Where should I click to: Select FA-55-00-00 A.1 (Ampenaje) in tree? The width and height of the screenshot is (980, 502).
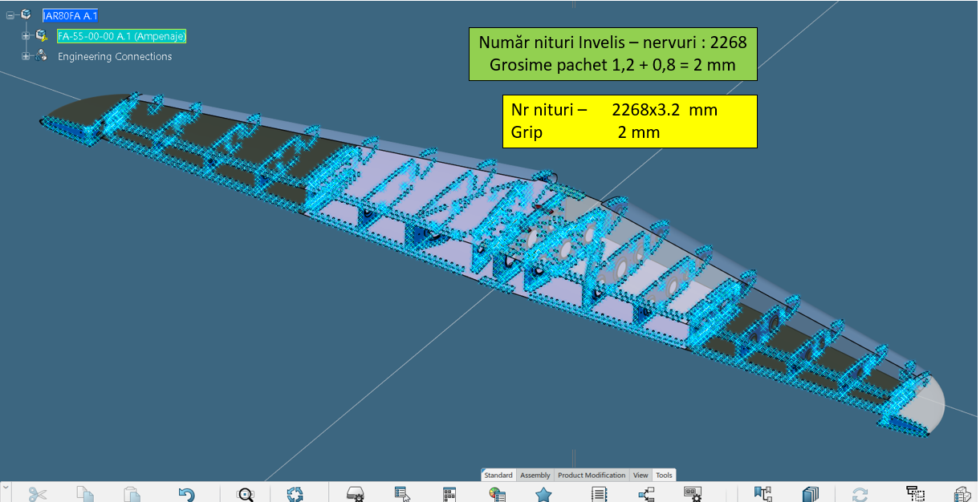click(121, 36)
